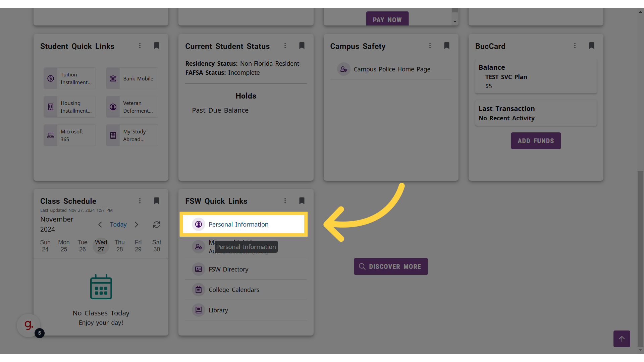Select Tuesday 26 in schedule
The image size is (644, 362).
pos(83,246)
